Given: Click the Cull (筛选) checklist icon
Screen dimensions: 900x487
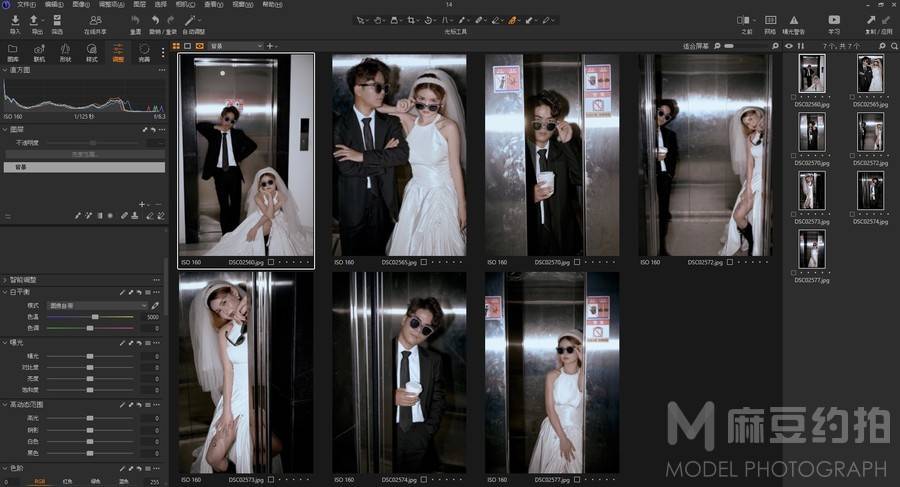Looking at the screenshot, I should pos(57,20).
